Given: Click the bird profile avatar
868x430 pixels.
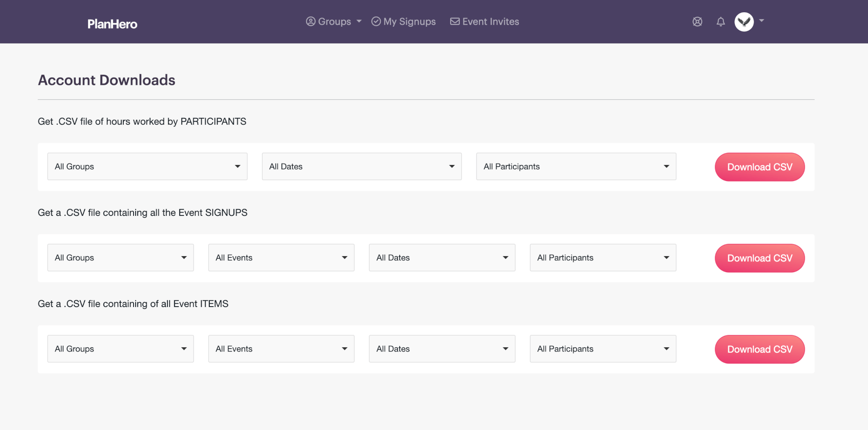Looking at the screenshot, I should [x=744, y=22].
